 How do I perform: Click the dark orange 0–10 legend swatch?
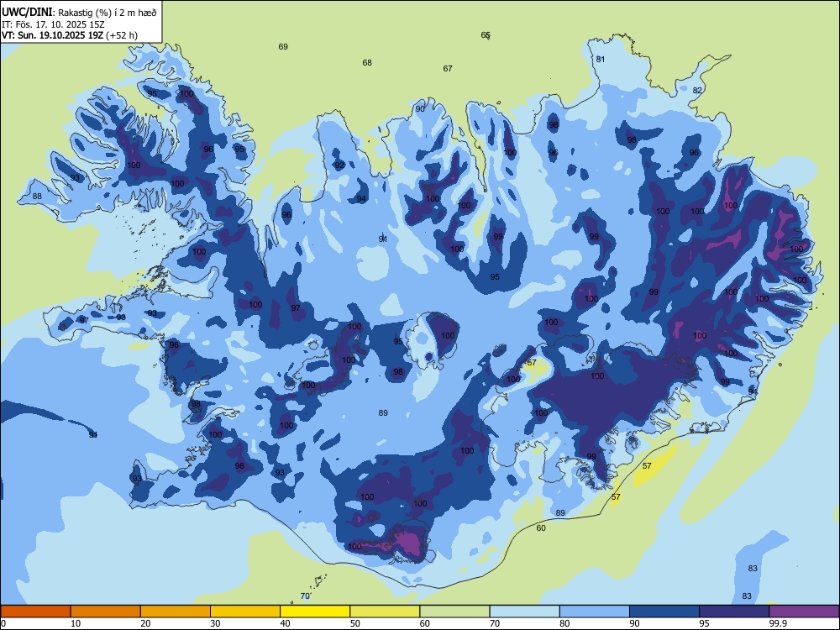click(35, 612)
